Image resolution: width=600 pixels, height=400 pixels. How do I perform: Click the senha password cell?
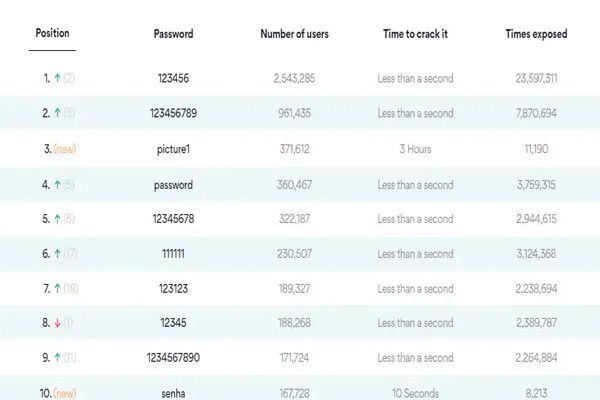(x=173, y=394)
